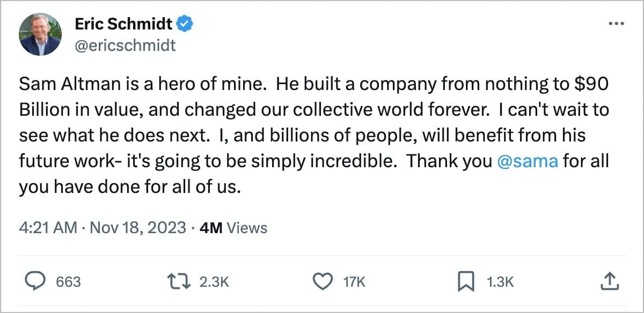Click the 1.3K bookmarks count

tap(500, 282)
